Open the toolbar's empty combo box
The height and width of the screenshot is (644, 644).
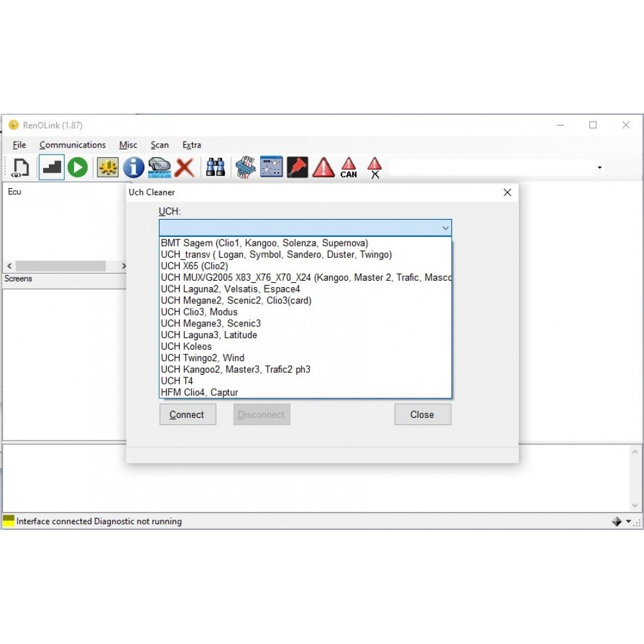pyautogui.click(x=496, y=168)
